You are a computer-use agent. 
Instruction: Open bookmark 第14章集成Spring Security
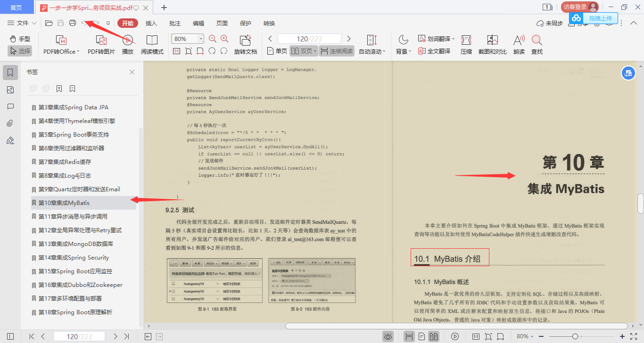pos(74,258)
